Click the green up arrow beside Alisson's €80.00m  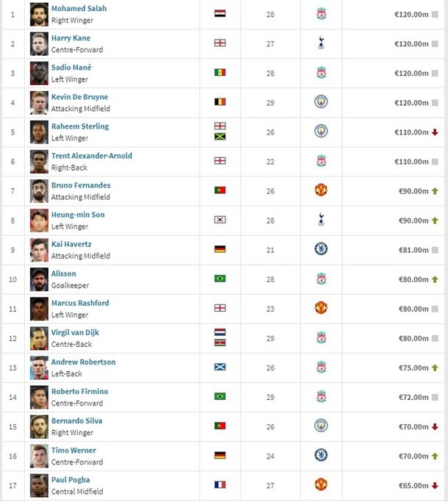pyautogui.click(x=435, y=279)
